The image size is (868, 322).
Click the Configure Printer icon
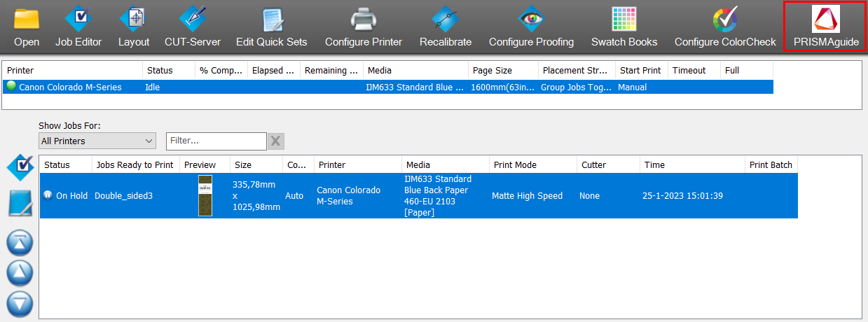364,27
